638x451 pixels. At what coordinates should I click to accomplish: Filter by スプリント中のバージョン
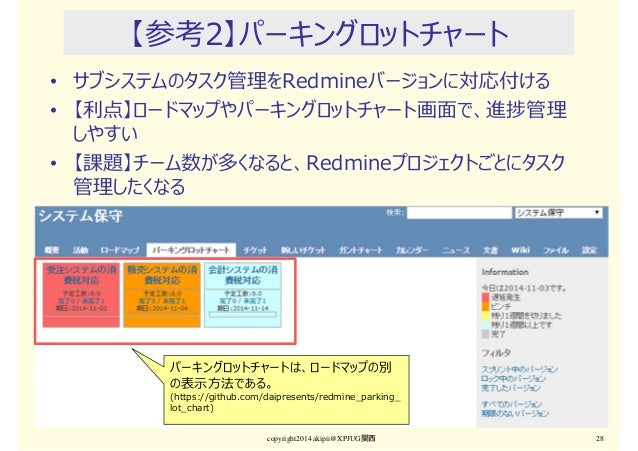(x=519, y=369)
